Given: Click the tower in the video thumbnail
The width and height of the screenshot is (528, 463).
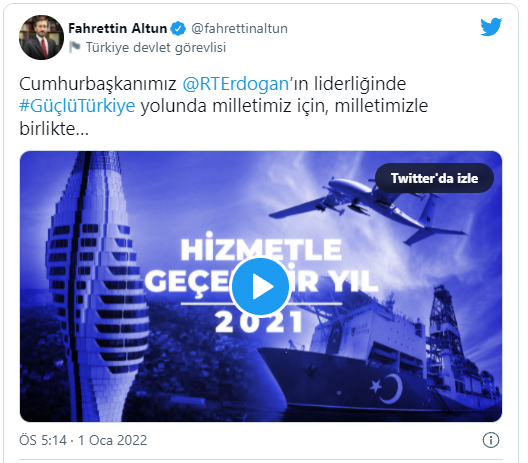Looking at the screenshot, I should [96, 286].
